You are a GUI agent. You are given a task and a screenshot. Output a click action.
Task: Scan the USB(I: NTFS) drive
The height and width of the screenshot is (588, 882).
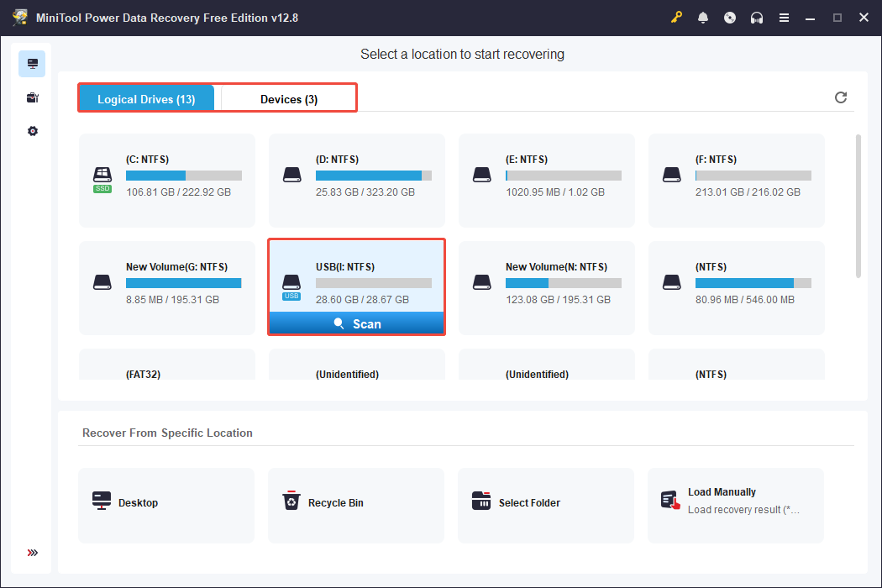click(x=356, y=323)
